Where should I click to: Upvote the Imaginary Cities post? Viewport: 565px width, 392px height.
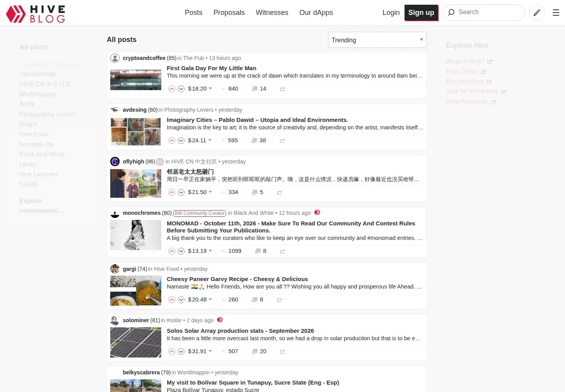pos(172,141)
